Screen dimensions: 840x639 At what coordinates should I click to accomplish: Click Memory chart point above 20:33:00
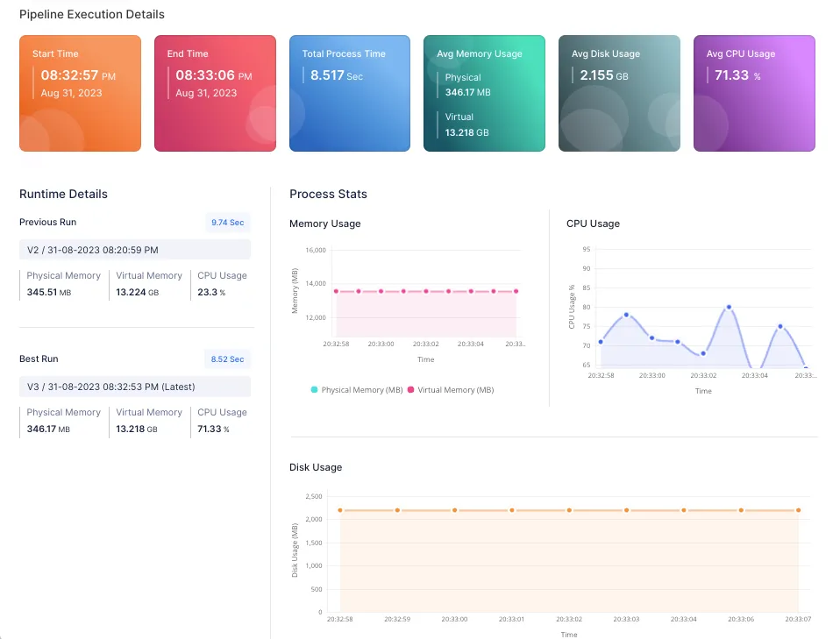[381, 291]
